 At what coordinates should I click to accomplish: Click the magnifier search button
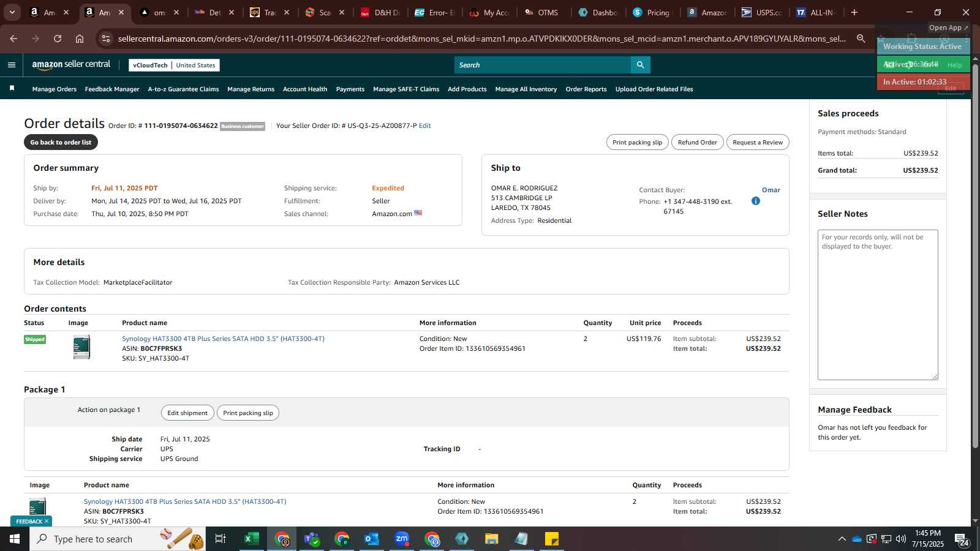[640, 65]
